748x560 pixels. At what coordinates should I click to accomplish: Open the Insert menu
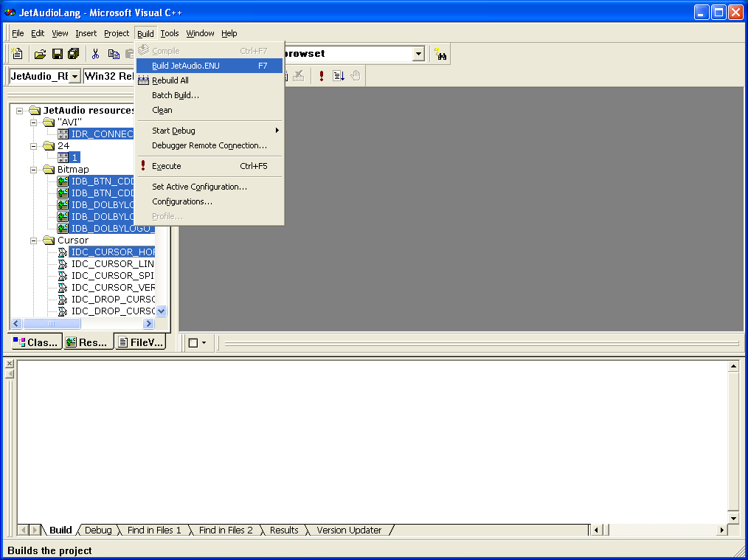(x=86, y=33)
